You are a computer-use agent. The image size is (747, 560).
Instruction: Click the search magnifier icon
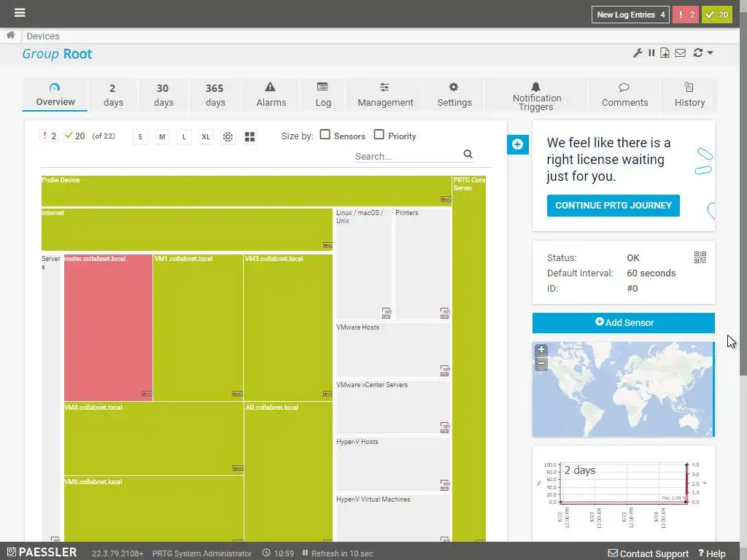click(x=468, y=155)
